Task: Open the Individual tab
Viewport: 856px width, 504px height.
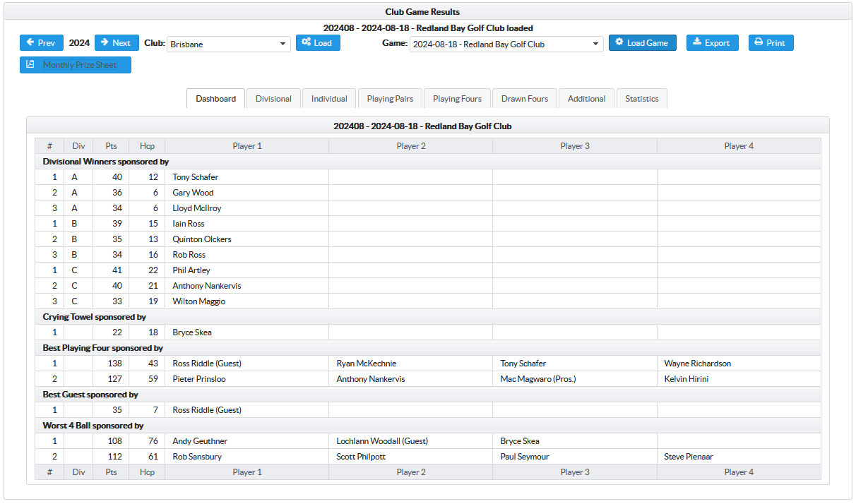Action: [329, 99]
